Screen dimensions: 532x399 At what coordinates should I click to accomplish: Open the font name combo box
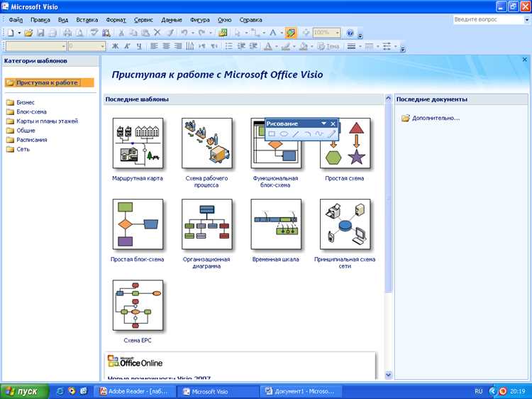point(35,46)
